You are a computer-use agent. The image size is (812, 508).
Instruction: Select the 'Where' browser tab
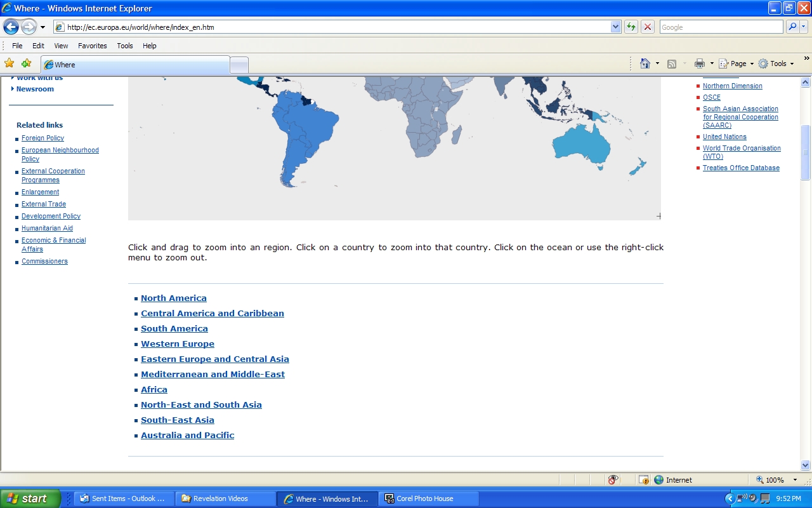[135, 65]
